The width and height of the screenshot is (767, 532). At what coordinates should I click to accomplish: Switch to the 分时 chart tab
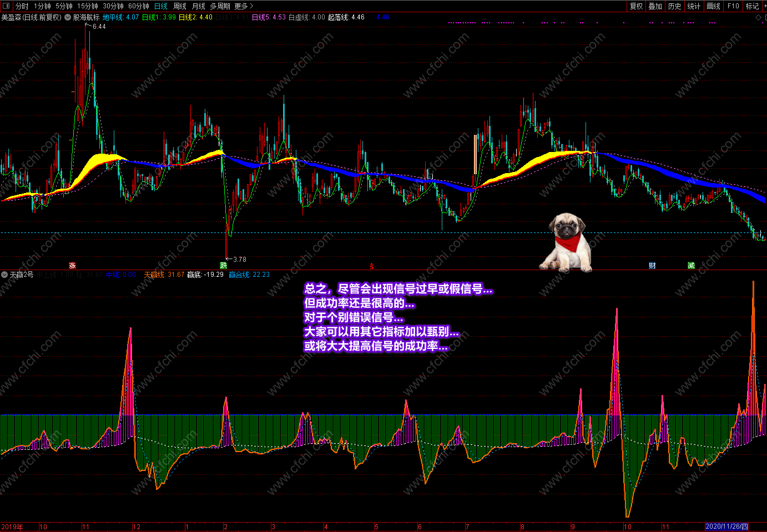coord(22,6)
